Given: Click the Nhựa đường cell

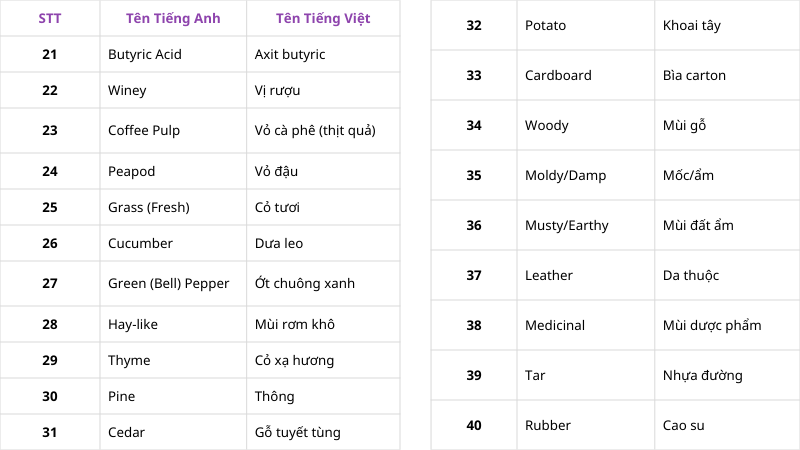Looking at the screenshot, I should pyautogui.click(x=702, y=375).
